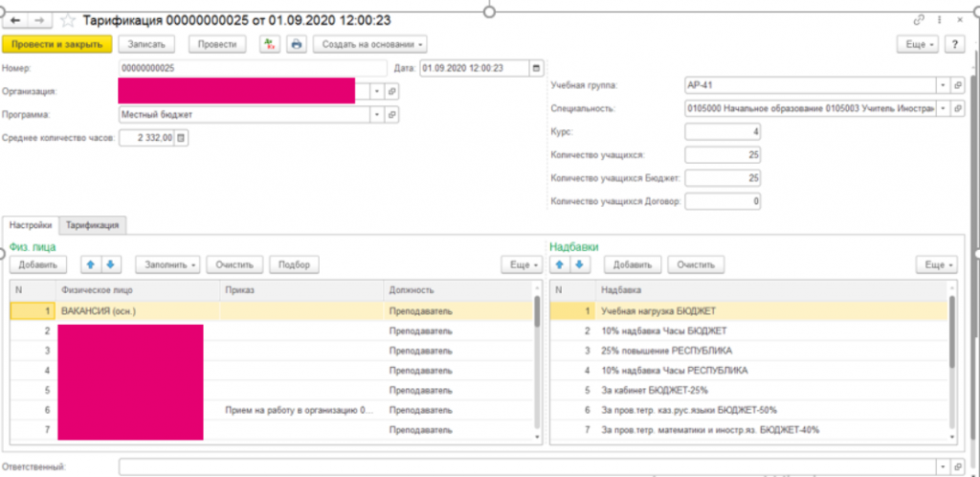Click the link icon near window help

pos(919,19)
